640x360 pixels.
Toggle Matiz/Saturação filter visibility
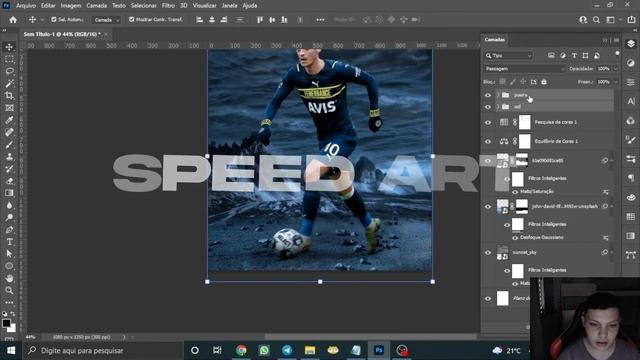coord(515,192)
